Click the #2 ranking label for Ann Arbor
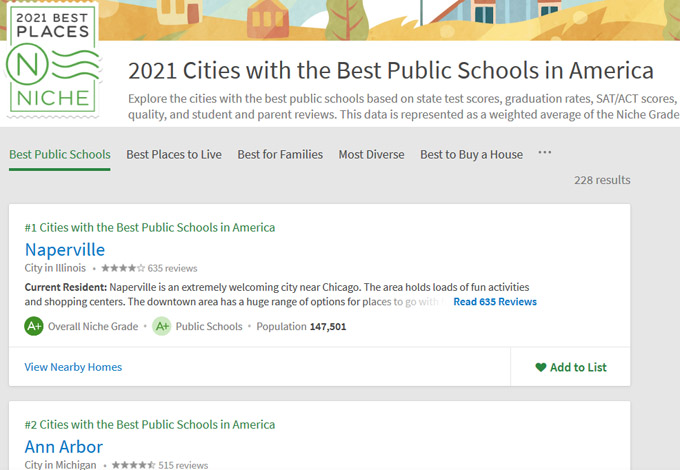The width and height of the screenshot is (680, 470). 150,424
